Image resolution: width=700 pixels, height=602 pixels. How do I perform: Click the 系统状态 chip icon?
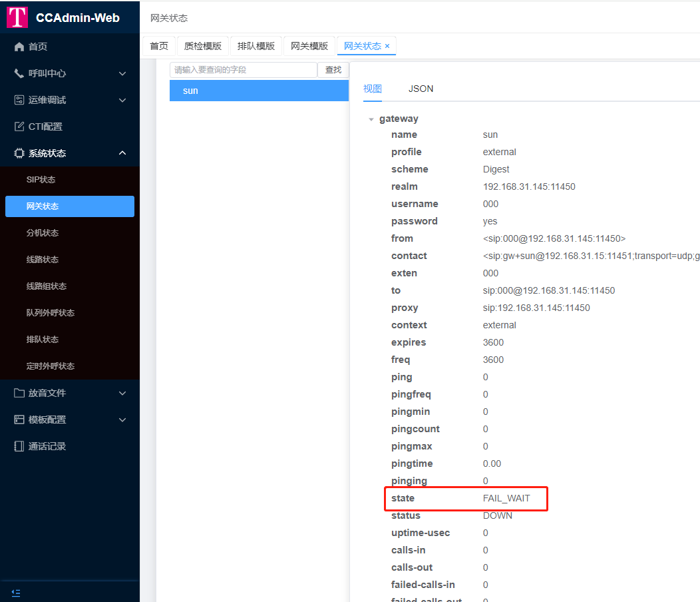click(x=19, y=153)
